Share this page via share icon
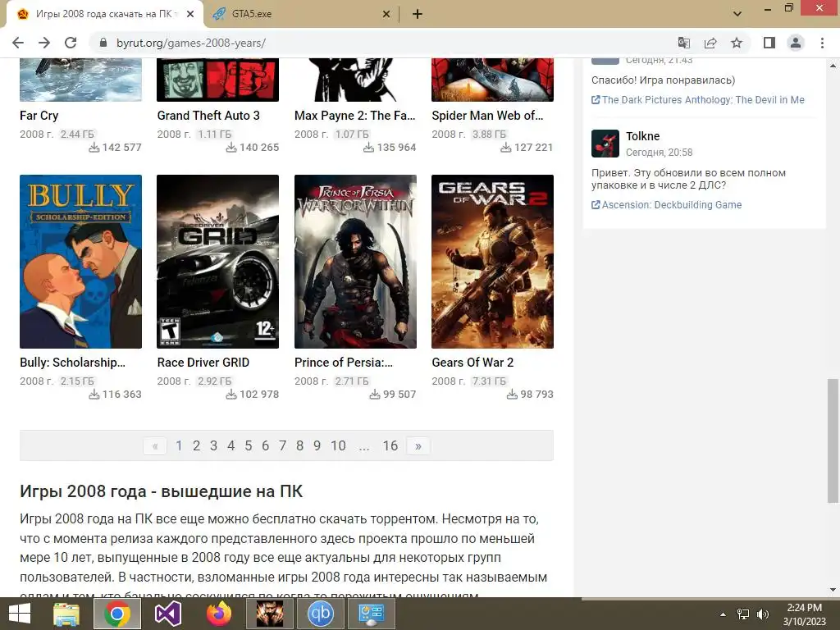Viewport: 840px width, 630px height. (x=710, y=43)
